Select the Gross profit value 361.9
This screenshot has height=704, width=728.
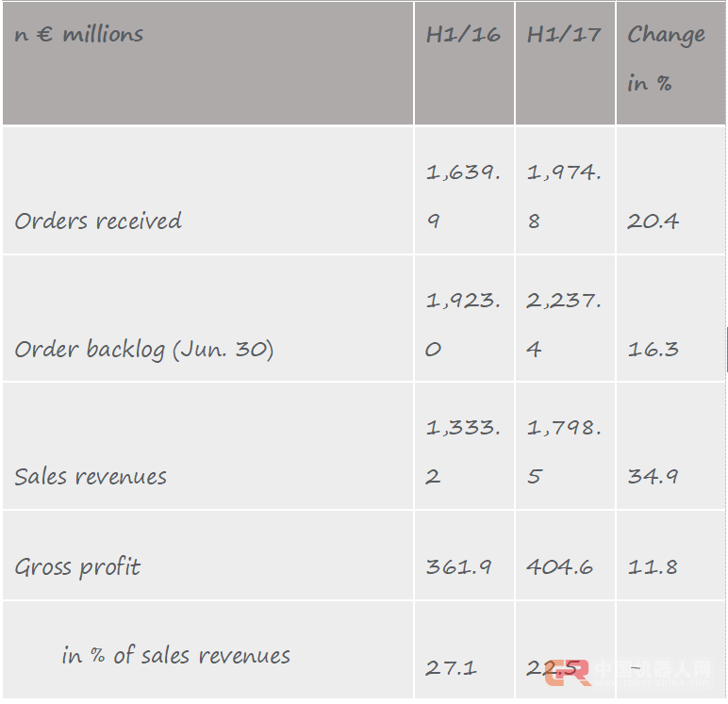click(457, 567)
